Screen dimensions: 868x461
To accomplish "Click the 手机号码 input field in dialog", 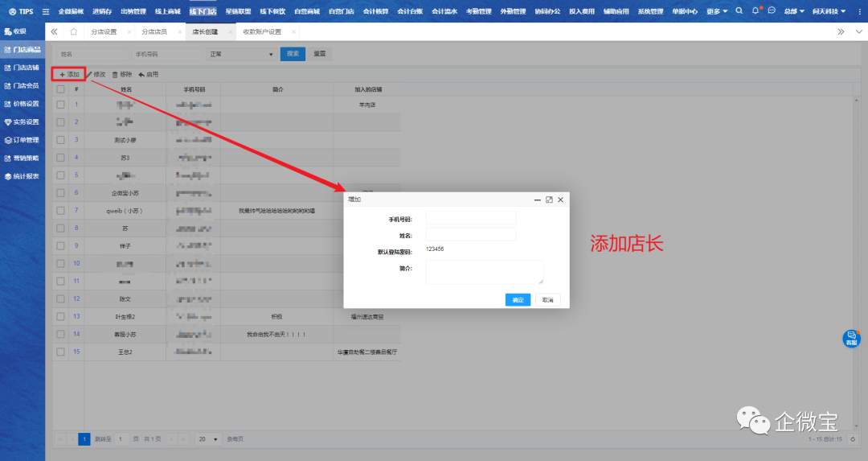I will (471, 218).
